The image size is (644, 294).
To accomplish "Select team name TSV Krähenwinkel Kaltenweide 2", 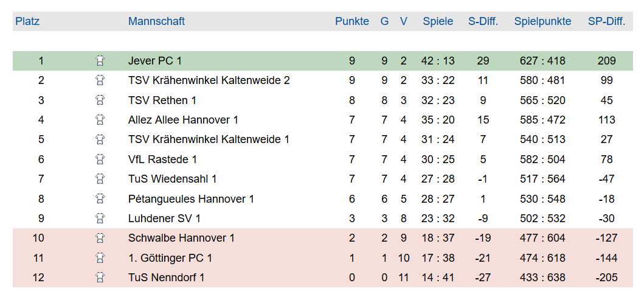I will [x=209, y=80].
